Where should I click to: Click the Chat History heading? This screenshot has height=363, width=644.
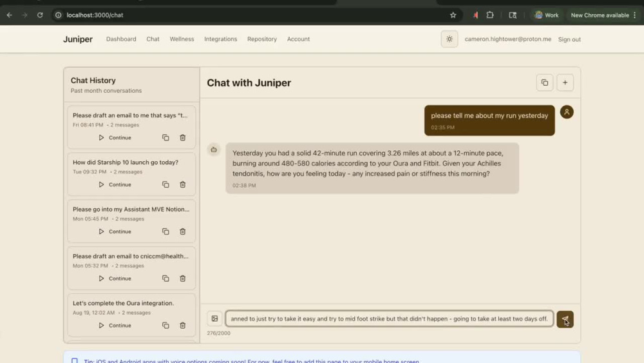(93, 81)
